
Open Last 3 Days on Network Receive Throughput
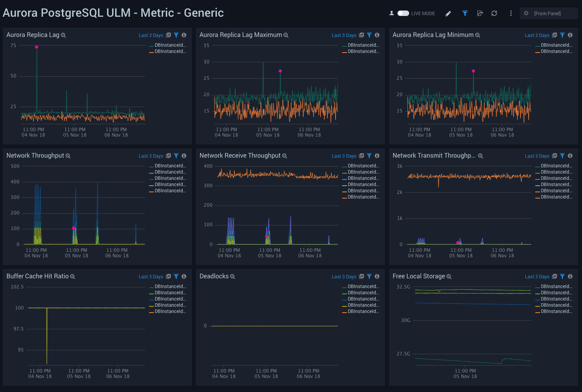coord(344,156)
